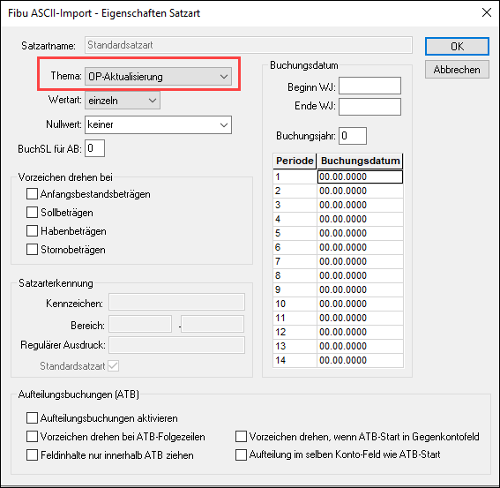Select Buchungsdatum cell for Periode 12

pyautogui.click(x=360, y=332)
